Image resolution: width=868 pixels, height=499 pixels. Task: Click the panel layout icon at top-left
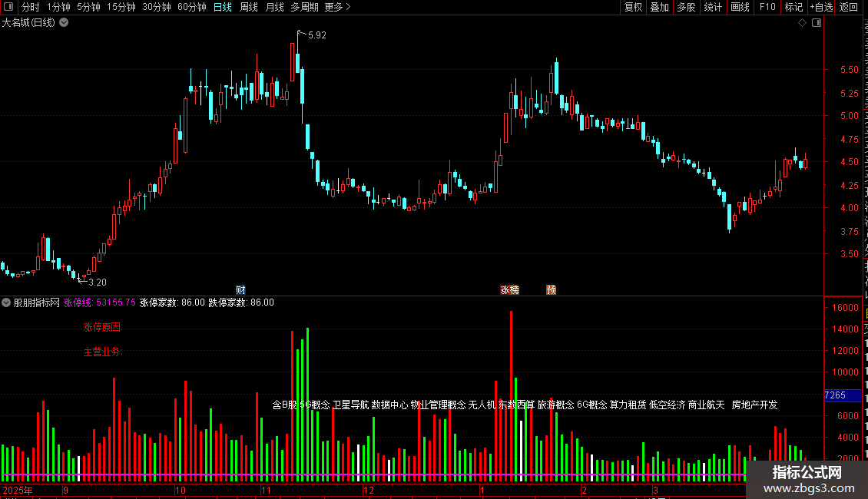click(x=8, y=7)
